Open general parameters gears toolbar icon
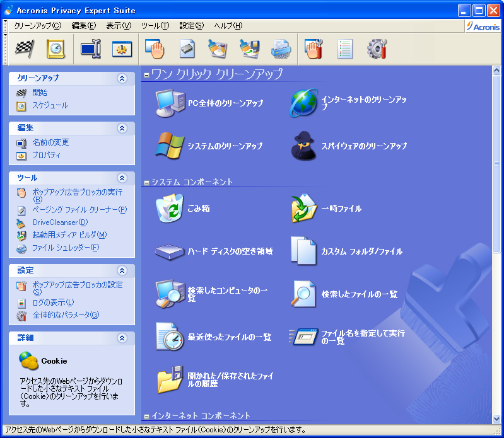 (x=377, y=49)
